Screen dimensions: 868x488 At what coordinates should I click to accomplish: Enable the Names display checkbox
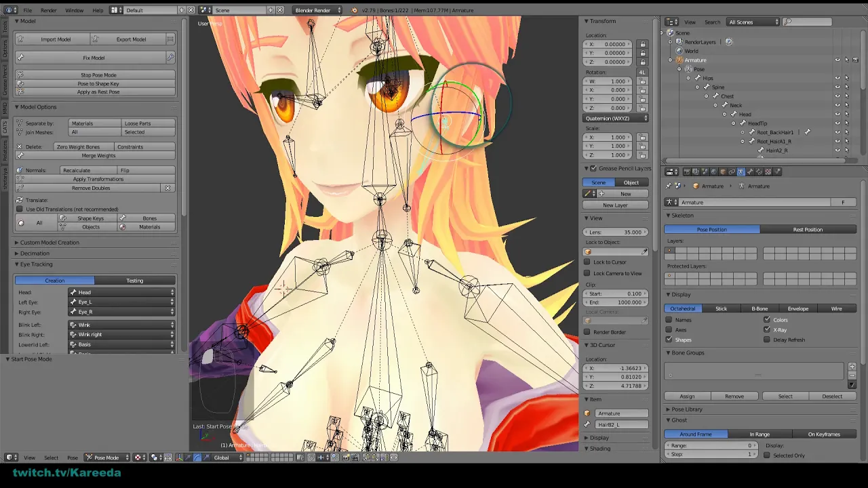[x=669, y=320]
